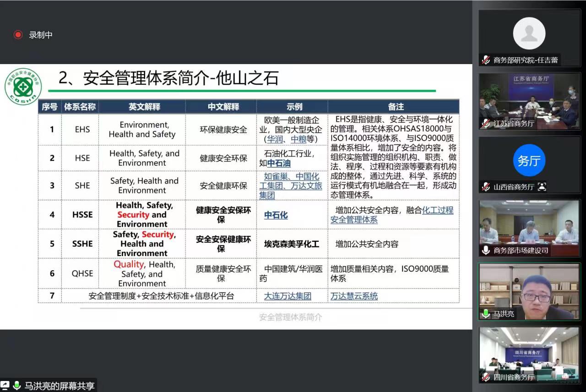Select the 江苏省商务厅 video thumbnail
586x392 pixels.
529,101
